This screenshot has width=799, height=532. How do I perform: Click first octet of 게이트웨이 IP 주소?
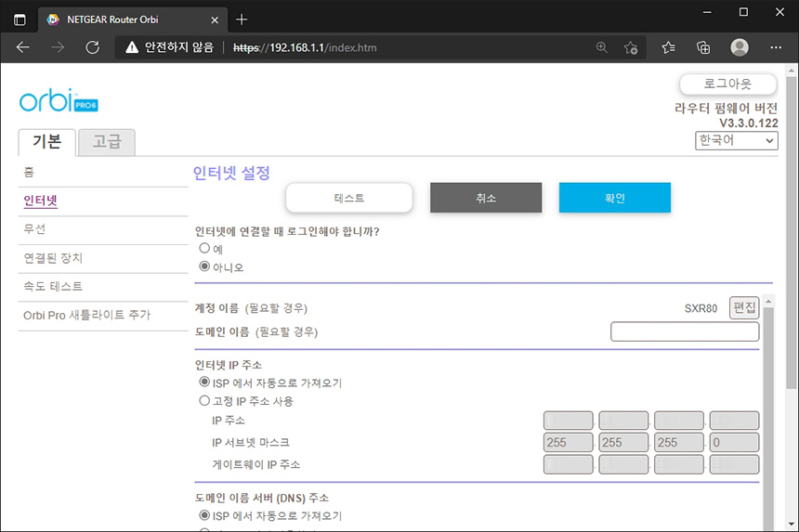pyautogui.click(x=569, y=464)
